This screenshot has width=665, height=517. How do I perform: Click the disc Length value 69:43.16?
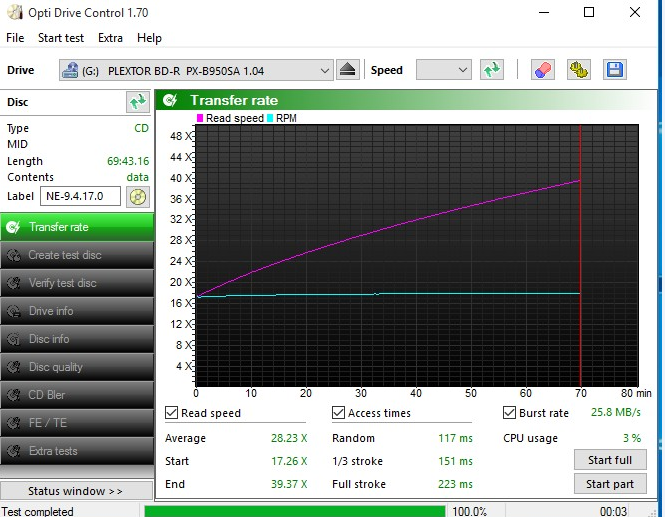pyautogui.click(x=128, y=162)
